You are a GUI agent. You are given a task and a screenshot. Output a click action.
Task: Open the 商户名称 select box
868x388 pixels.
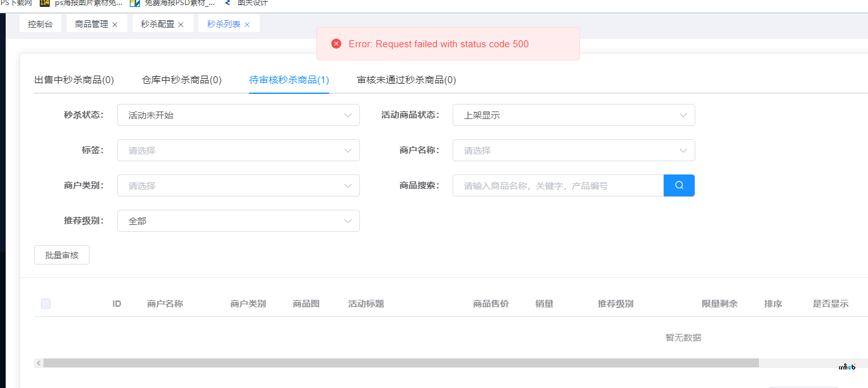574,151
